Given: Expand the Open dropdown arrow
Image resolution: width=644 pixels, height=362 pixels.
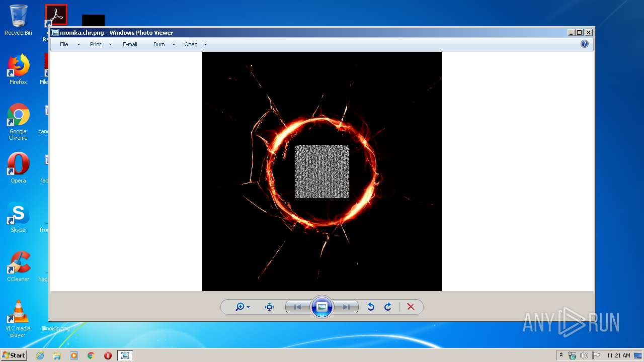Looking at the screenshot, I should click(x=205, y=44).
